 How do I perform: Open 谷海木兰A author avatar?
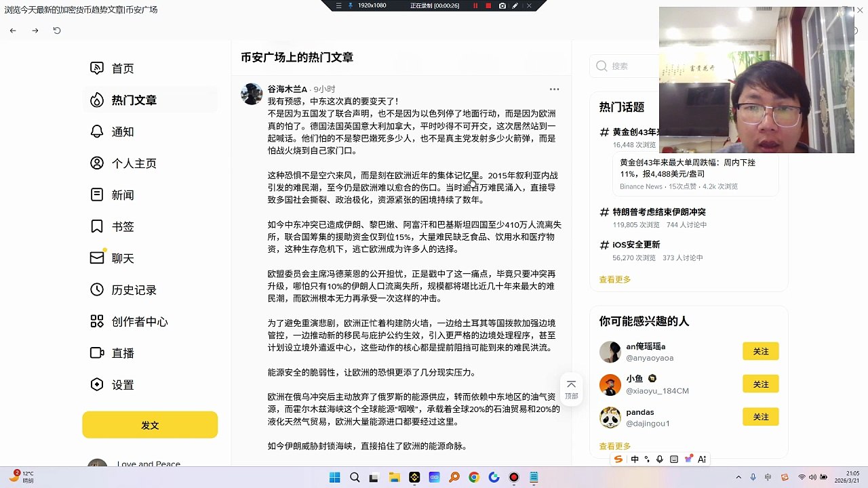click(x=252, y=94)
